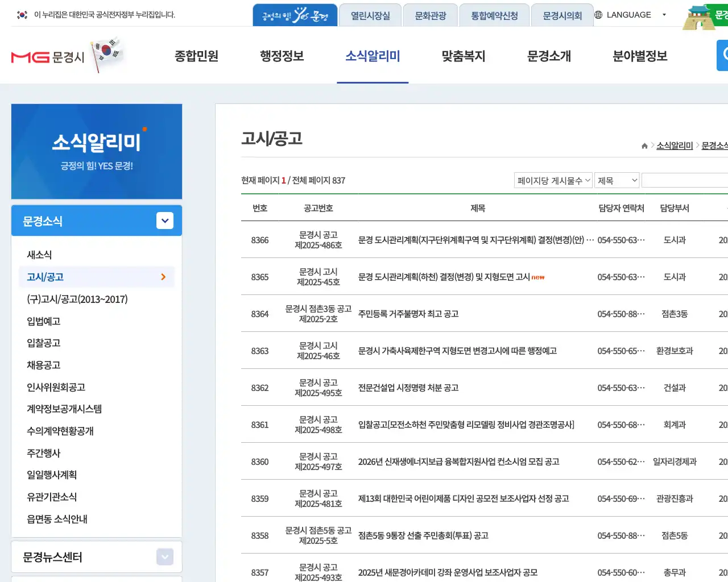This screenshot has height=582, width=728.
Task: Click the MG 문경시 logo
Action: click(48, 57)
